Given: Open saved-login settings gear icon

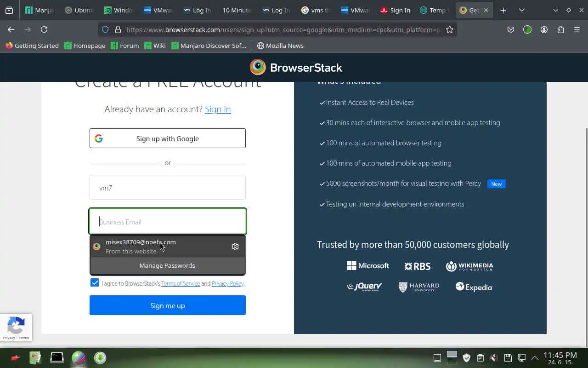Looking at the screenshot, I should [235, 247].
